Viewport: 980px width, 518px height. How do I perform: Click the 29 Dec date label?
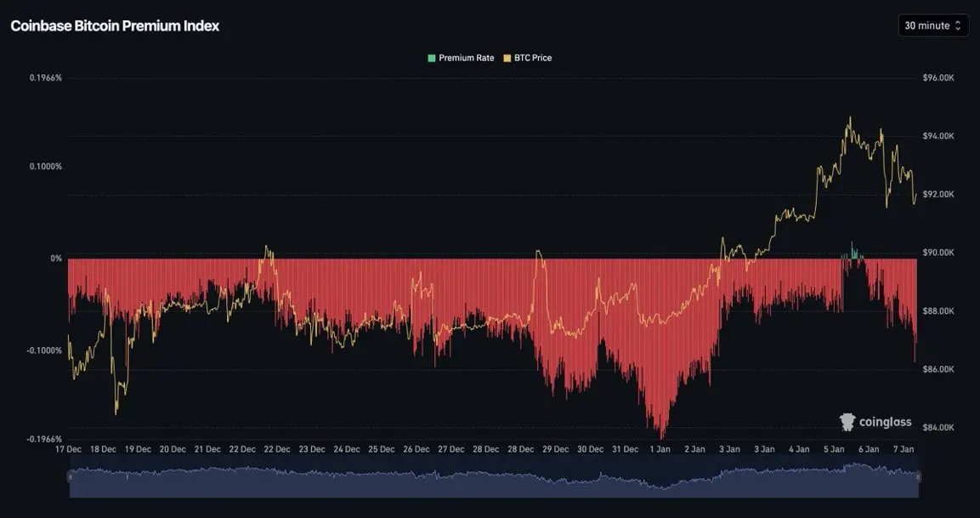pyautogui.click(x=556, y=449)
